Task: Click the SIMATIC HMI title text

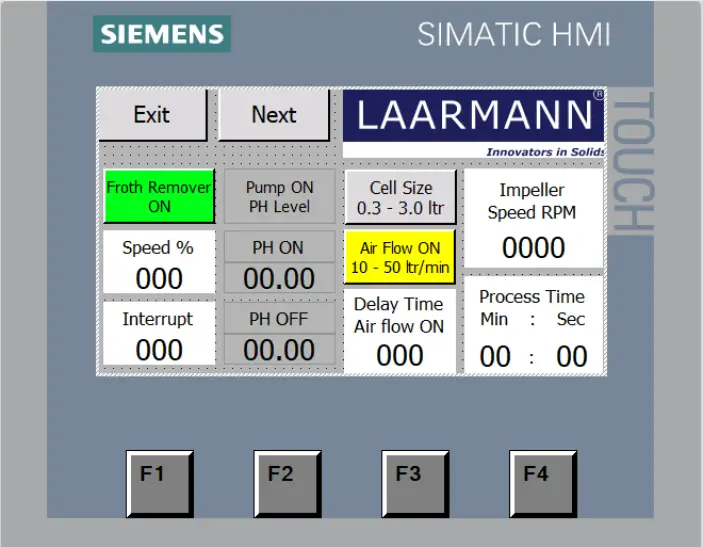Action: pos(514,34)
